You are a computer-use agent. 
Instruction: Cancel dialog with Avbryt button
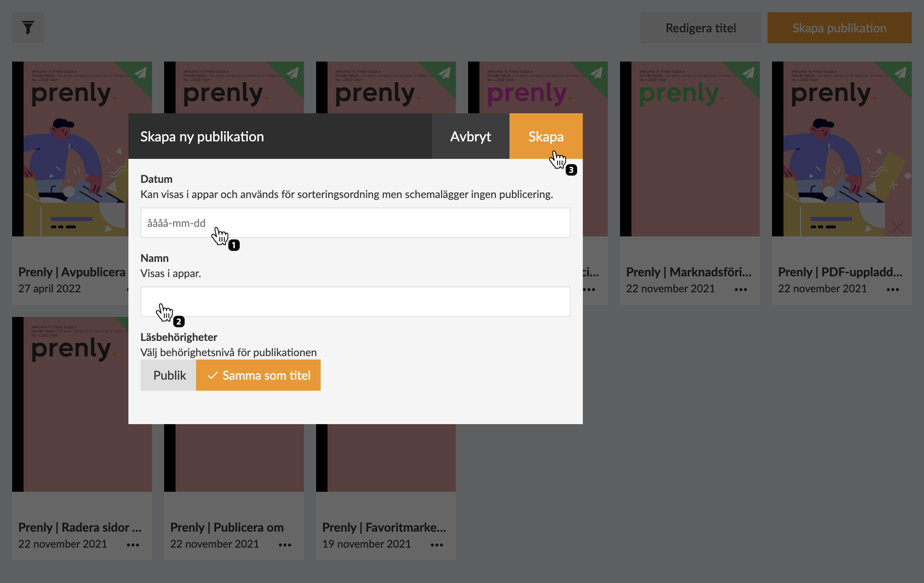470,136
